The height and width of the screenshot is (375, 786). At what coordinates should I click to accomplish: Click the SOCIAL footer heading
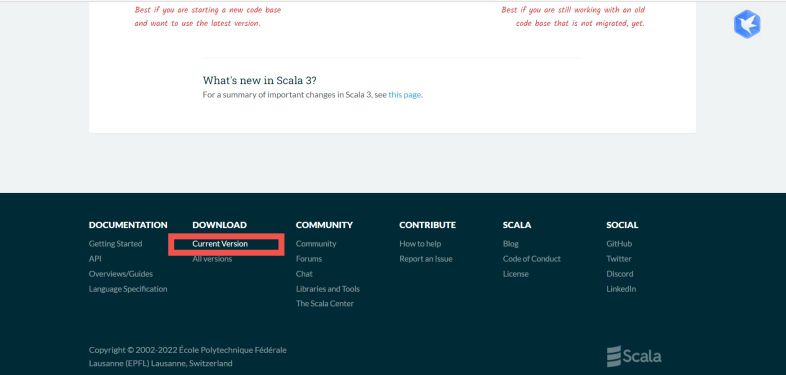pos(622,225)
